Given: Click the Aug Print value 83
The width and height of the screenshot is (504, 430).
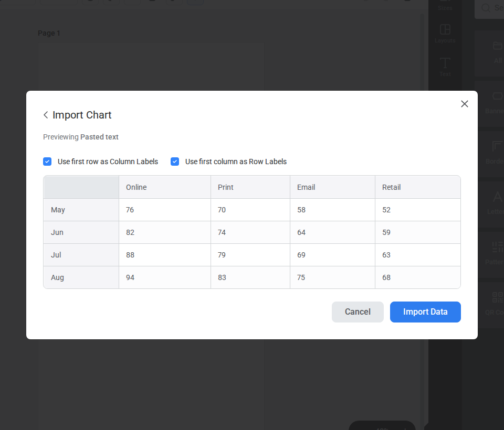Looking at the screenshot, I should tap(250, 277).
